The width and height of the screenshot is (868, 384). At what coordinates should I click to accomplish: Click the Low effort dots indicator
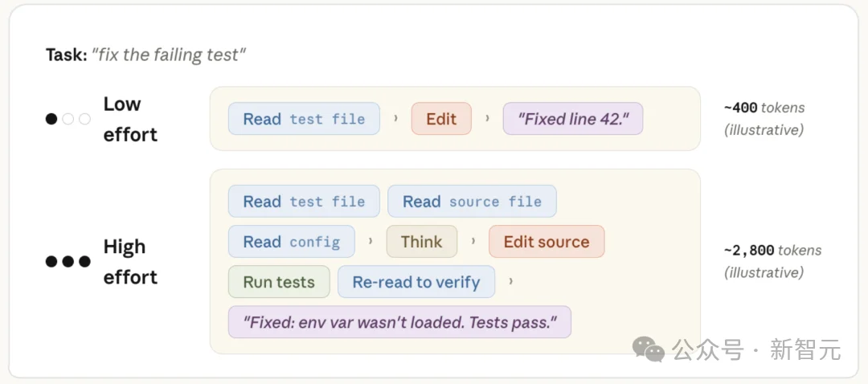68,119
